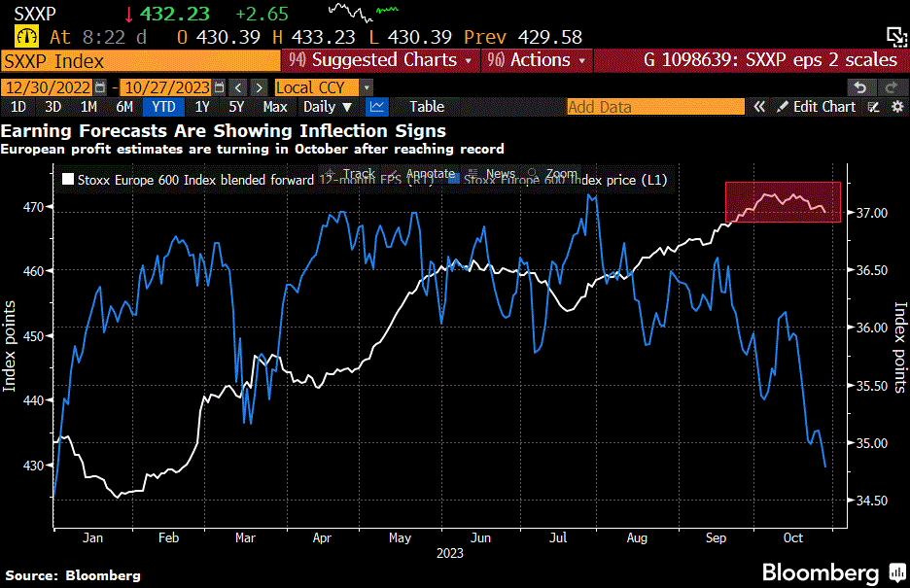Click the high value 433.23
Viewport: 910px width, 588px height.
[323, 38]
